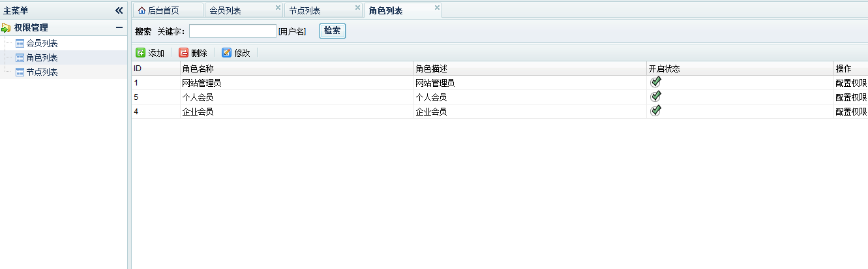Click the list icon beside 节点列表
The height and width of the screenshot is (269, 868).
point(20,72)
